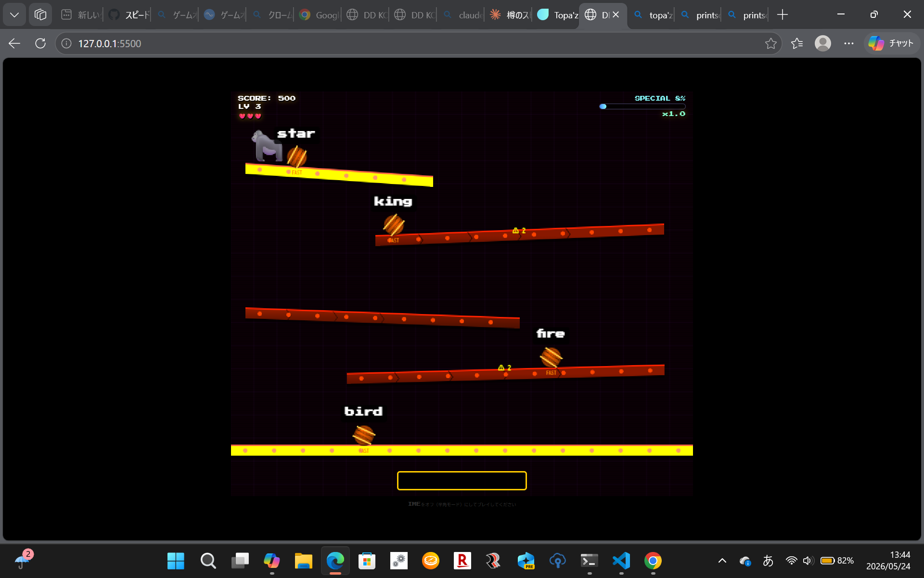Click the LV 3 level indicator
Screen dimensions: 924x578
pyautogui.click(x=250, y=106)
